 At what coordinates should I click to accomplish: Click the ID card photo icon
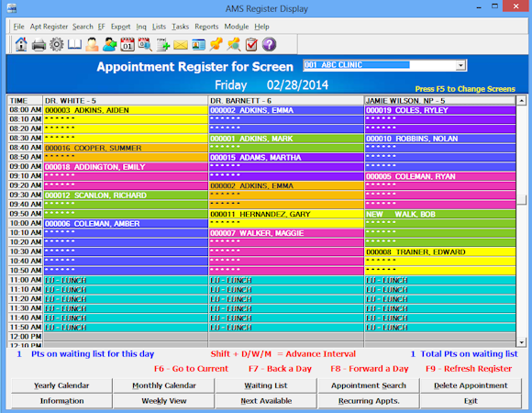coord(198,44)
